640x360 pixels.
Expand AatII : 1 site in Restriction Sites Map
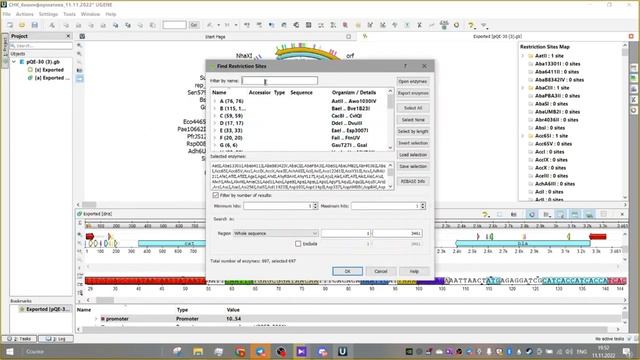point(522,56)
